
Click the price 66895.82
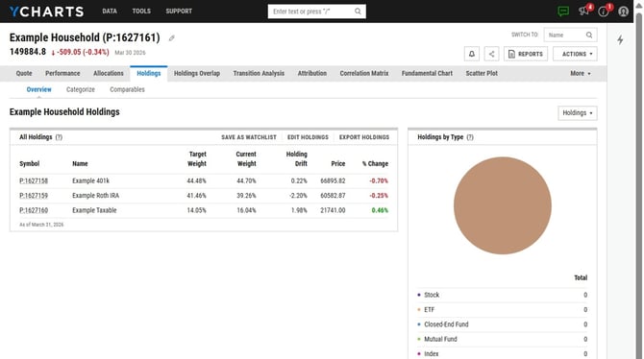333,180
